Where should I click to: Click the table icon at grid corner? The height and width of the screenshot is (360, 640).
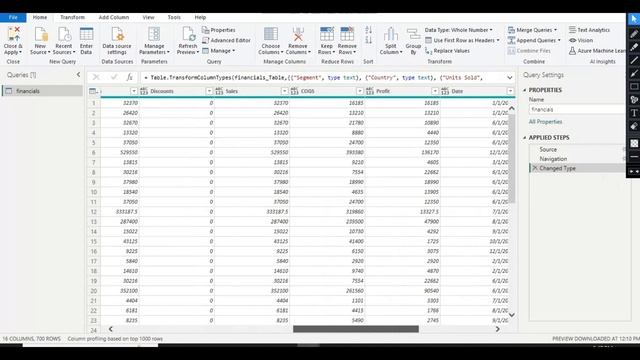pyautogui.click(x=93, y=91)
